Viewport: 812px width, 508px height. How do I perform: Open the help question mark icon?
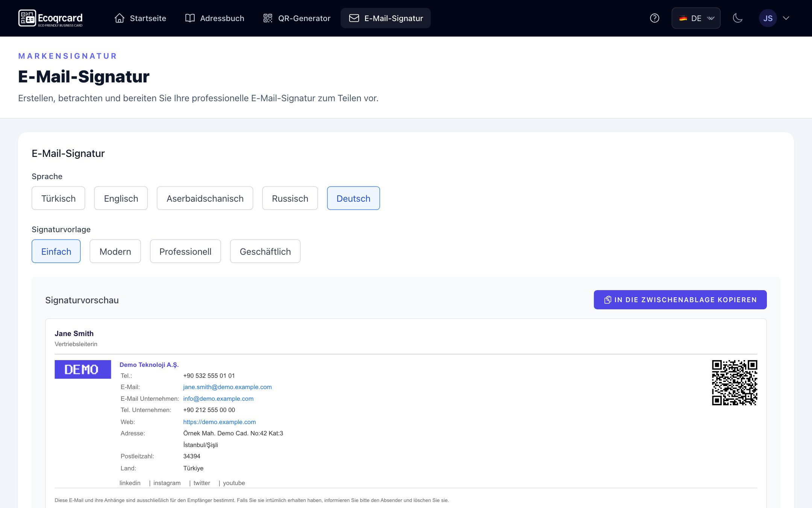click(654, 18)
